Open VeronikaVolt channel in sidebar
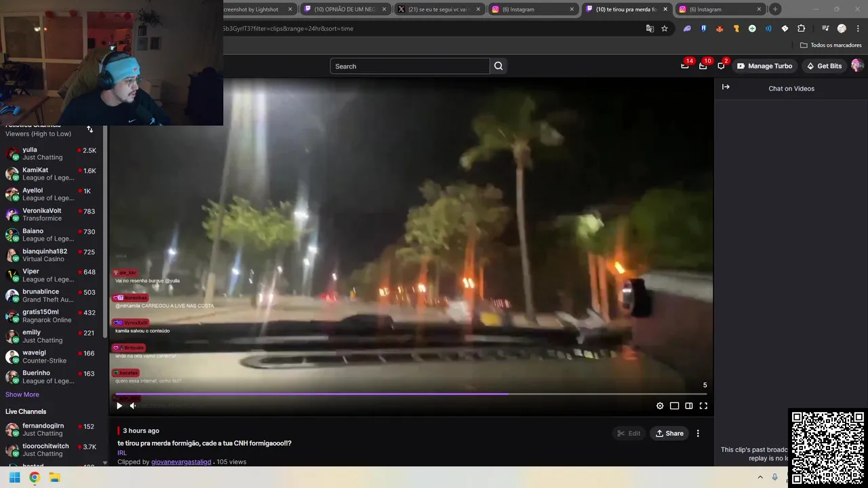The width and height of the screenshot is (868, 488). click(51, 214)
